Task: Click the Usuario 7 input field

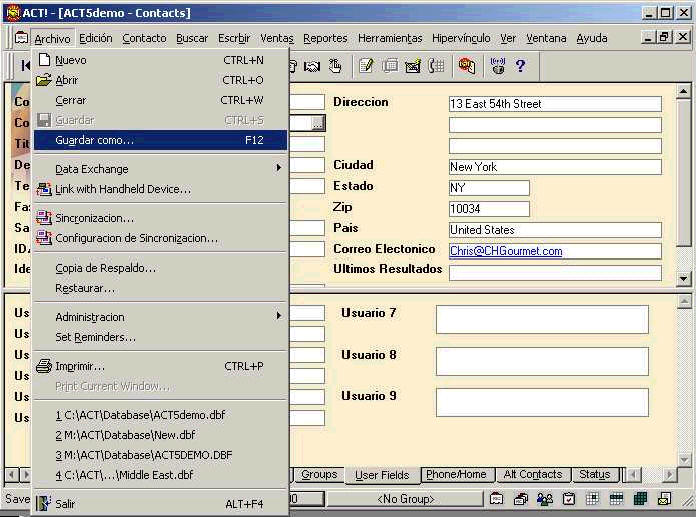Action: point(542,319)
